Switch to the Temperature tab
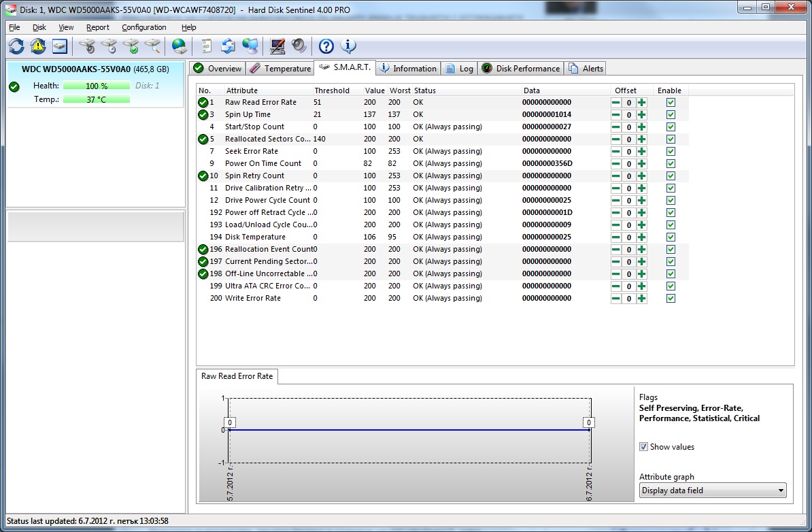This screenshot has height=532, width=812. pos(280,69)
